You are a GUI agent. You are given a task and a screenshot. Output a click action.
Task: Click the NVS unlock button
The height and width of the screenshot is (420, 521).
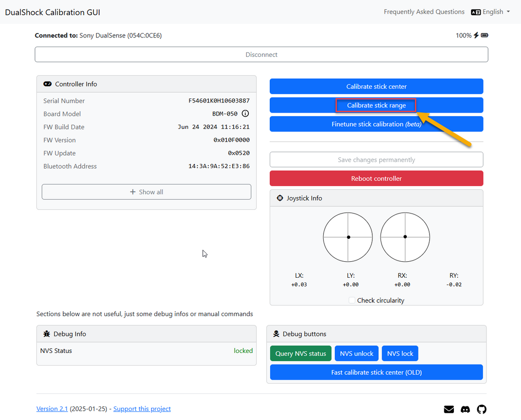[x=357, y=353]
